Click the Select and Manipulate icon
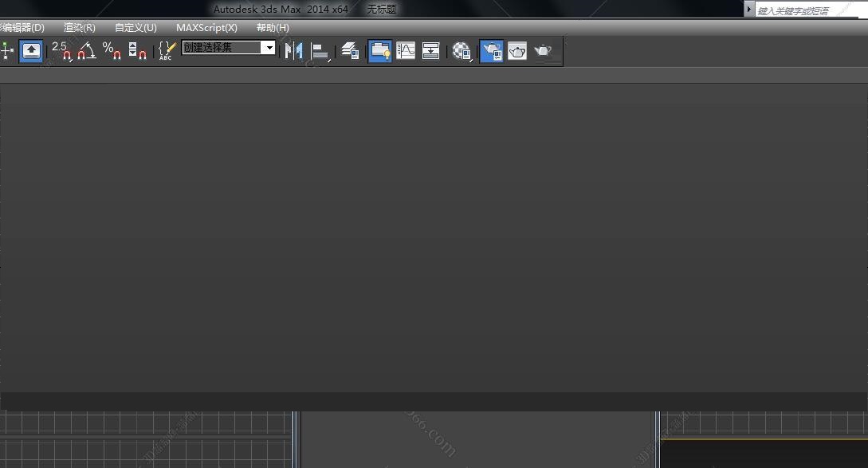Viewport: 868px width, 468px height. pos(6,51)
